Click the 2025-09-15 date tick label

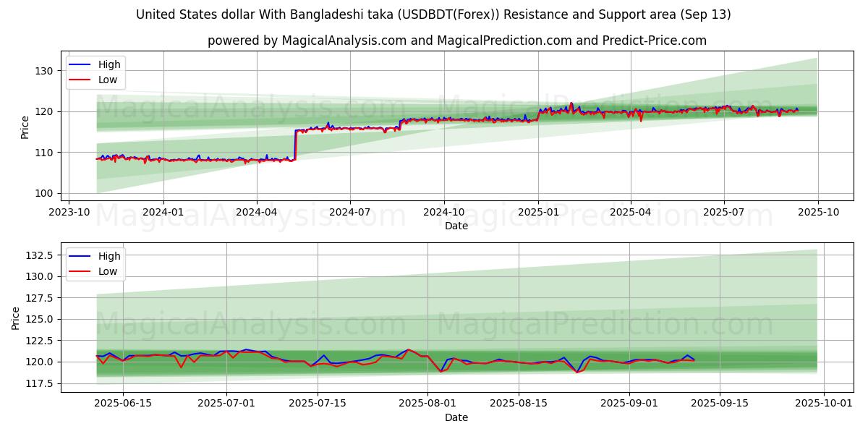[x=720, y=404]
